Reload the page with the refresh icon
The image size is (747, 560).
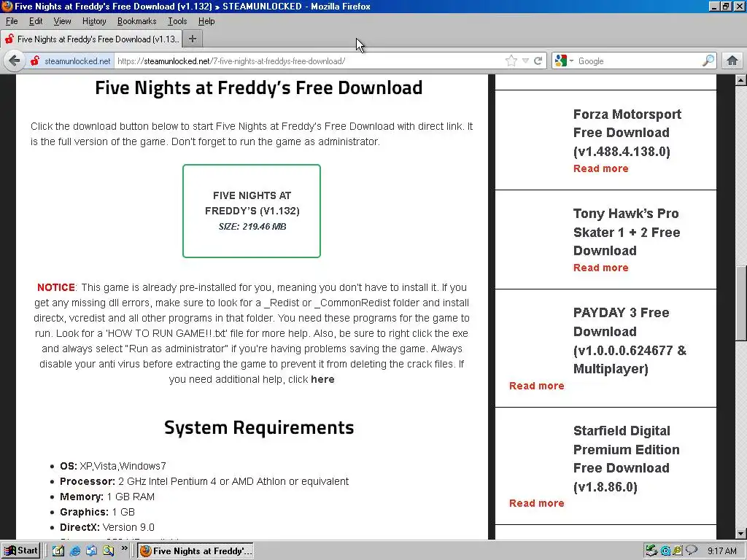click(538, 61)
